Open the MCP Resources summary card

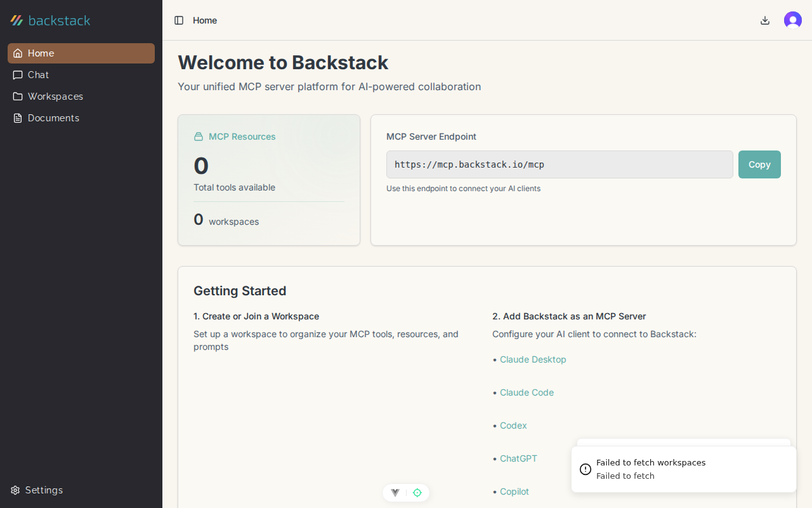point(268,180)
